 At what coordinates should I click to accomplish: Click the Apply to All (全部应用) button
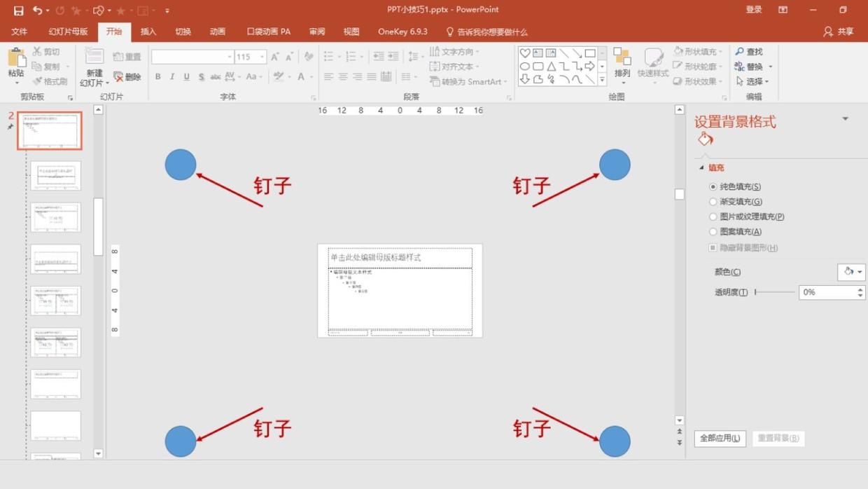720,439
